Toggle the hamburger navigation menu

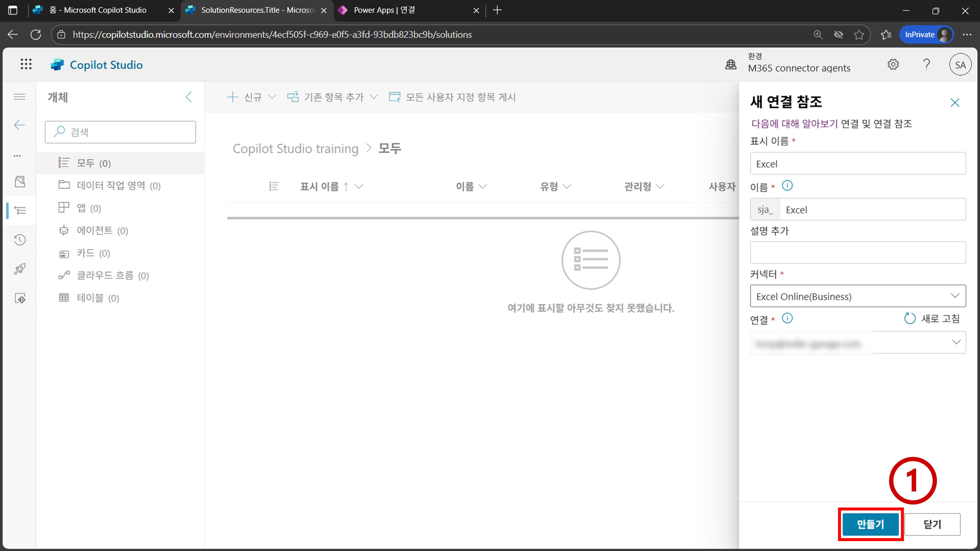[19, 97]
